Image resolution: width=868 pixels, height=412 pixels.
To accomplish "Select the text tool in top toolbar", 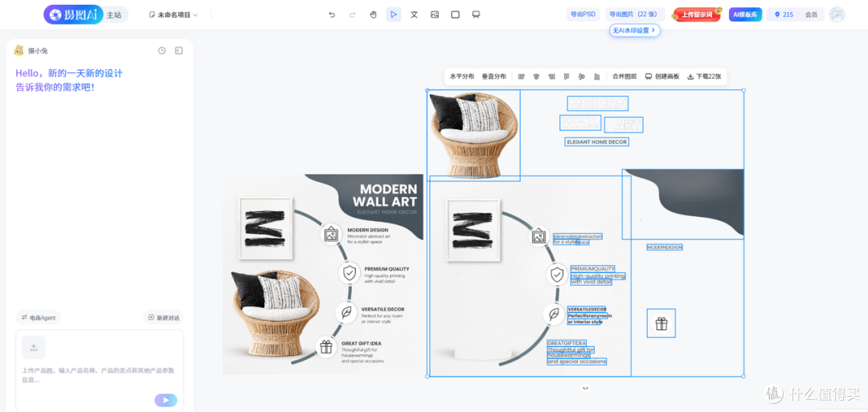I will tap(414, 15).
